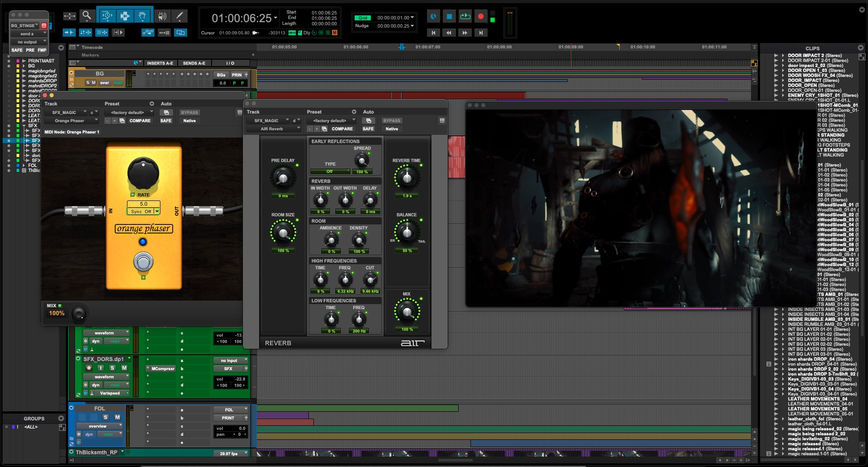Toggle SAFE in AIR Reverb window
Screen dimensions: 868x467
(x=368, y=129)
